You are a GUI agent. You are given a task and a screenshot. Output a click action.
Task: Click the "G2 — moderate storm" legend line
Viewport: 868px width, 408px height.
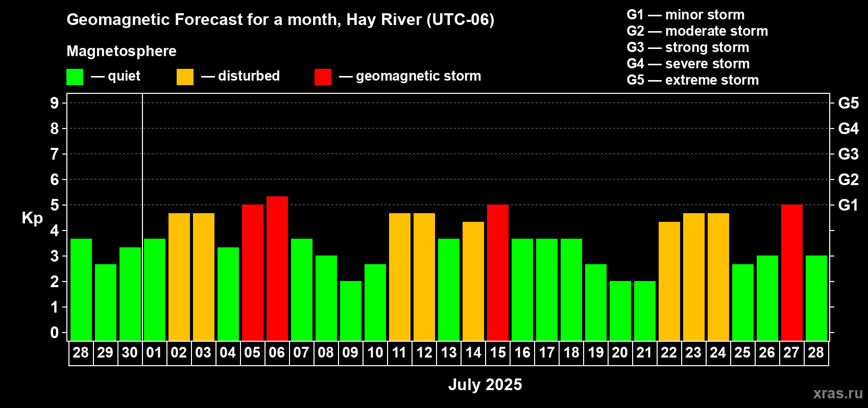697,31
